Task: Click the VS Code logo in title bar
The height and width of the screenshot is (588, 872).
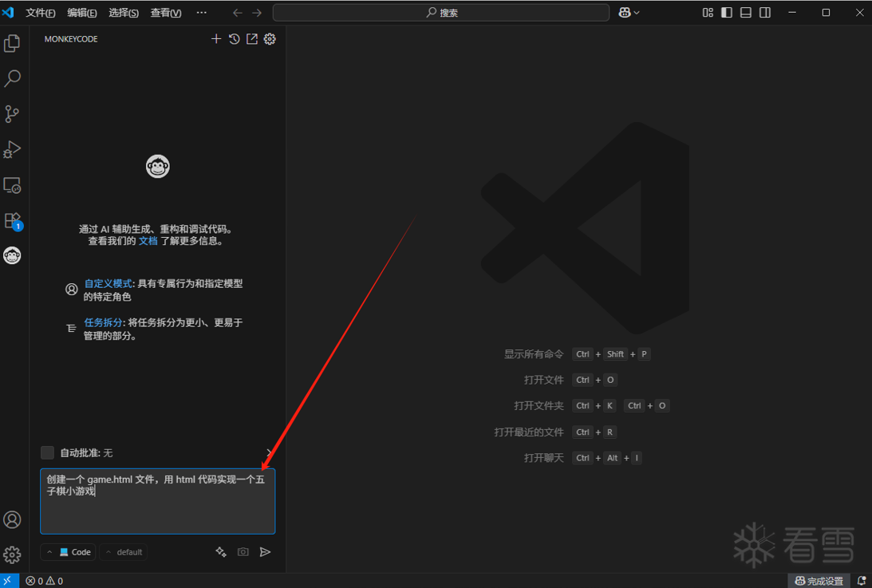Action: pyautogui.click(x=8, y=12)
